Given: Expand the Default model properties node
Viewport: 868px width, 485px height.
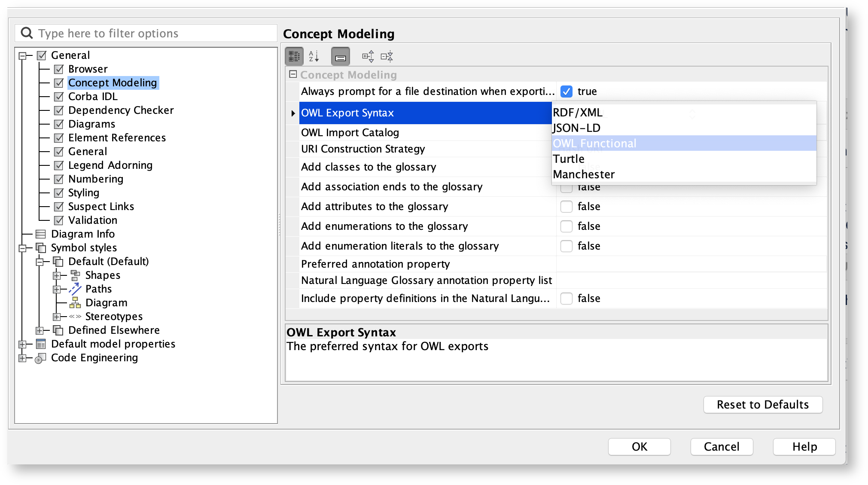Looking at the screenshot, I should click(22, 344).
